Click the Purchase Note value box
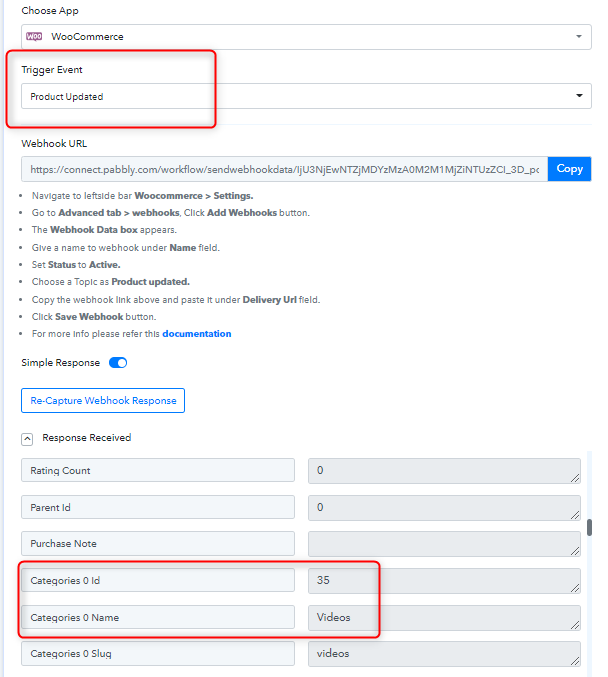Screen dimensions: 608x677 [x=444, y=544]
